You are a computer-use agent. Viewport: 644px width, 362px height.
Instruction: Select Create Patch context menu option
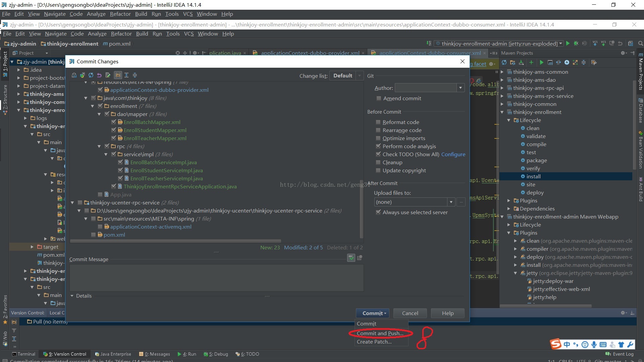(x=373, y=341)
